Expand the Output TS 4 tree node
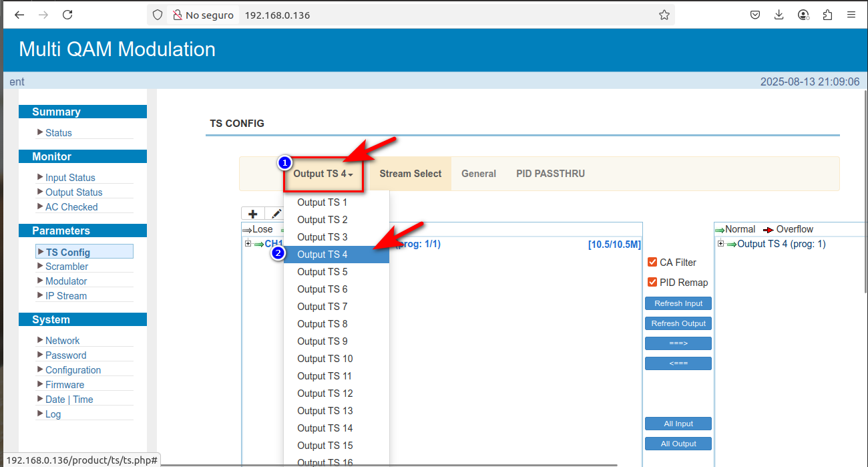 [x=720, y=244]
